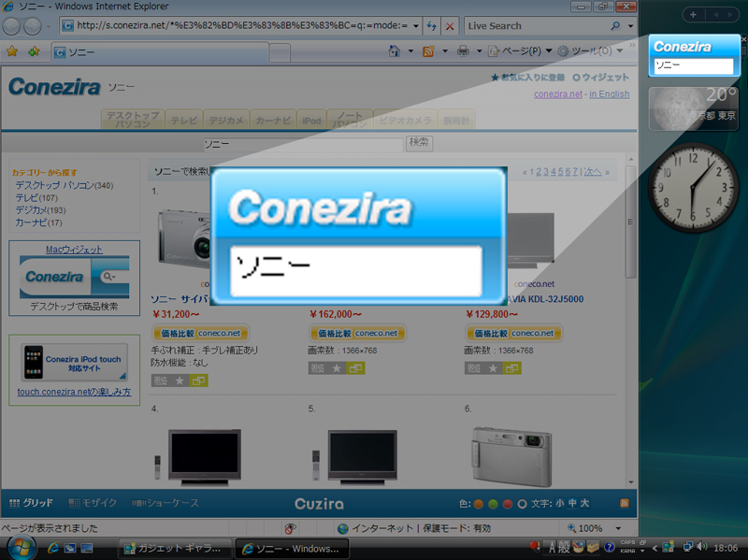Viewport: 748px width, 560px height.
Task: Click ガジェット ギャラリー taskbar button
Action: click(x=175, y=549)
